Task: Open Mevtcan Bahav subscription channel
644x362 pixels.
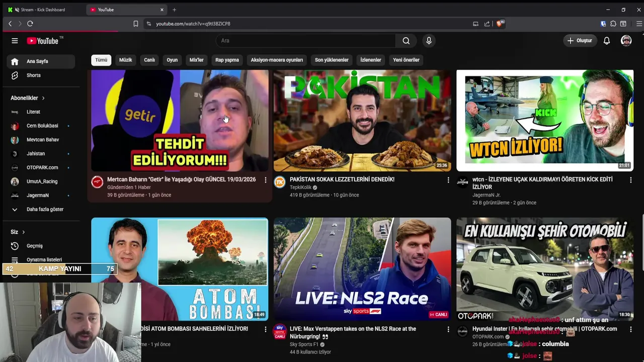Action: (x=41, y=140)
